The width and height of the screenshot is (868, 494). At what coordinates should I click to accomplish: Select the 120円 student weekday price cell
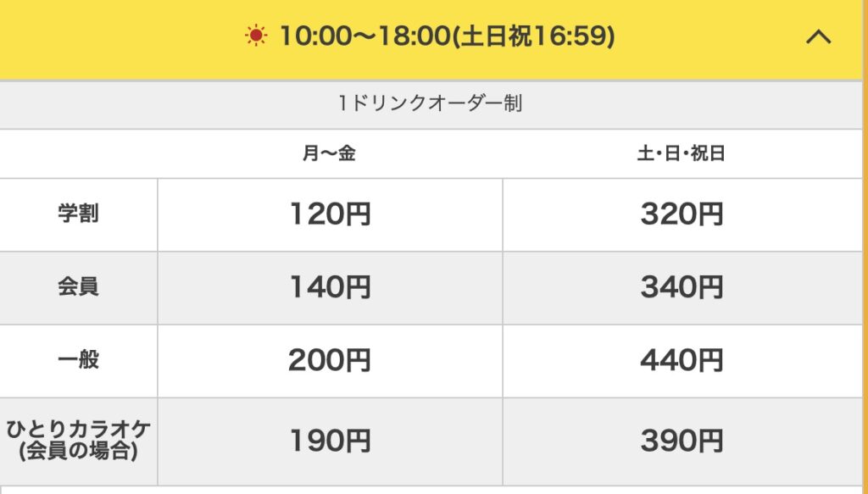pyautogui.click(x=331, y=214)
